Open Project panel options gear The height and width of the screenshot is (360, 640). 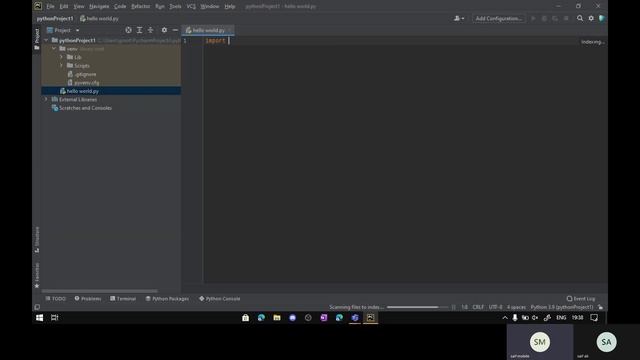point(164,30)
